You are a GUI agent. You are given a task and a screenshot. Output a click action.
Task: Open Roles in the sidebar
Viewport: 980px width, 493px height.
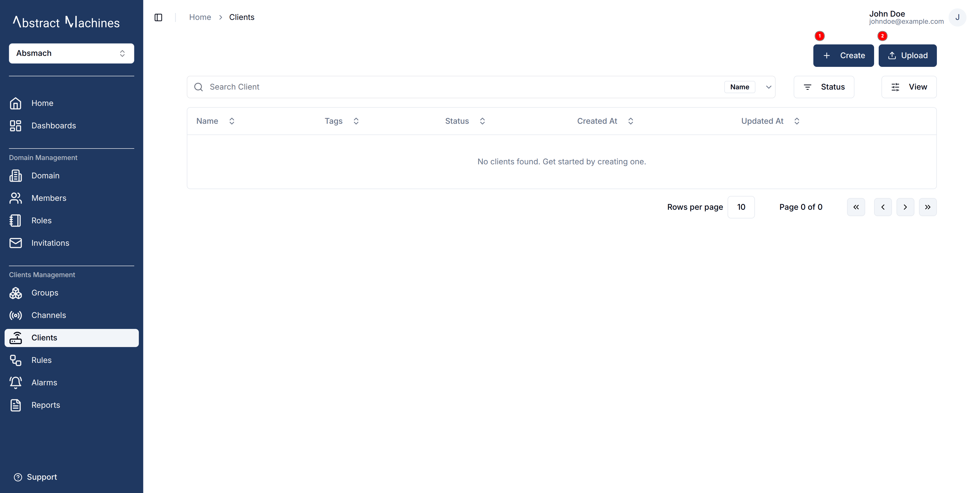(71, 220)
